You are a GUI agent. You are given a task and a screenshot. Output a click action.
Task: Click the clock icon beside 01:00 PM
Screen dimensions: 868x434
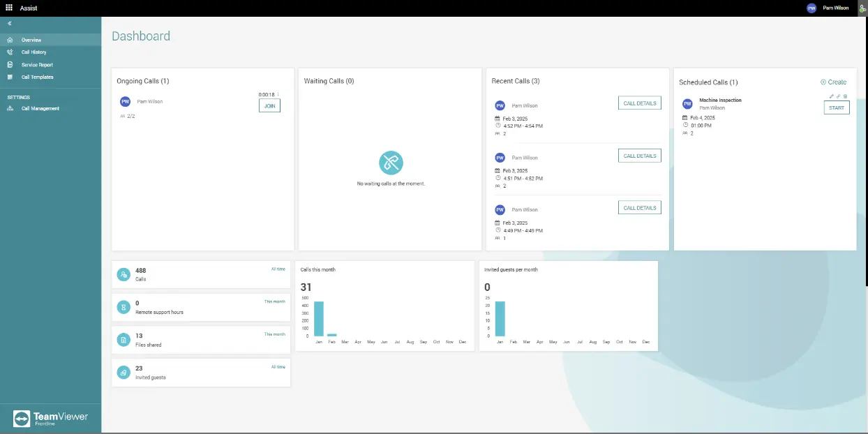[684, 125]
